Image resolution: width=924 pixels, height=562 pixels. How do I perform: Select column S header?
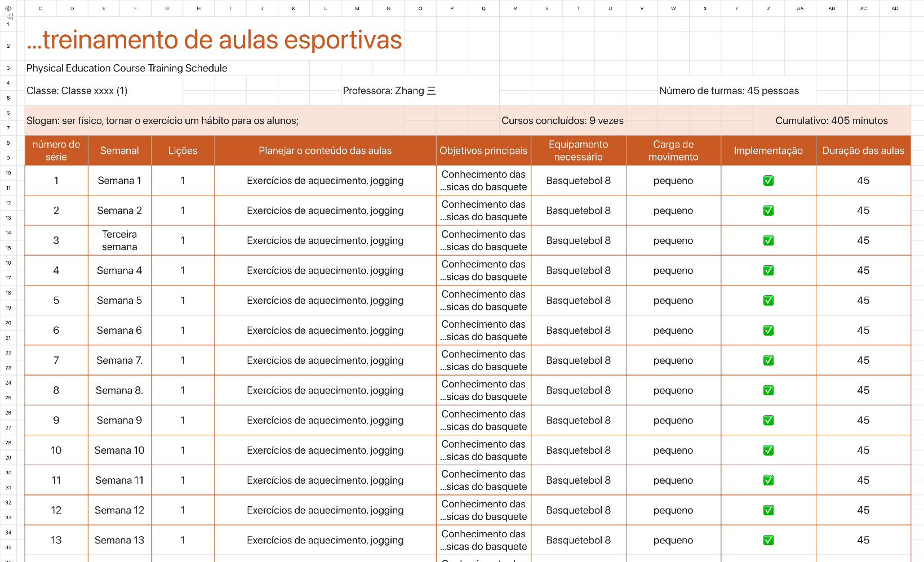[547, 8]
